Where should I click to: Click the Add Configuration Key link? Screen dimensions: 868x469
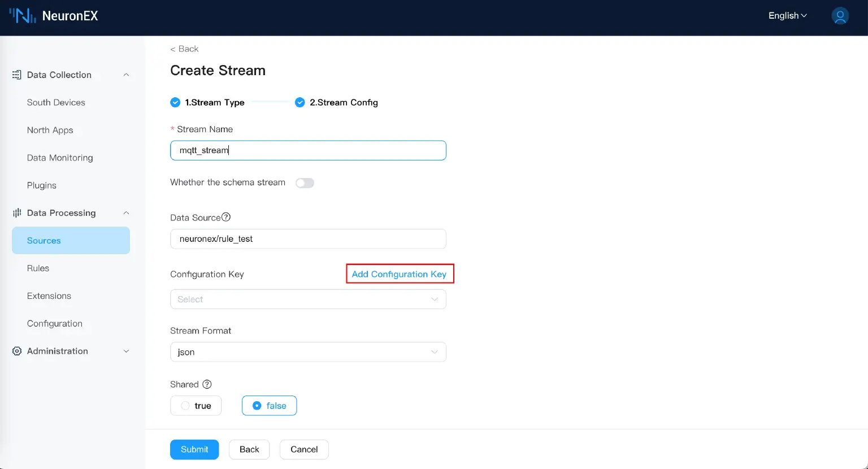400,274
